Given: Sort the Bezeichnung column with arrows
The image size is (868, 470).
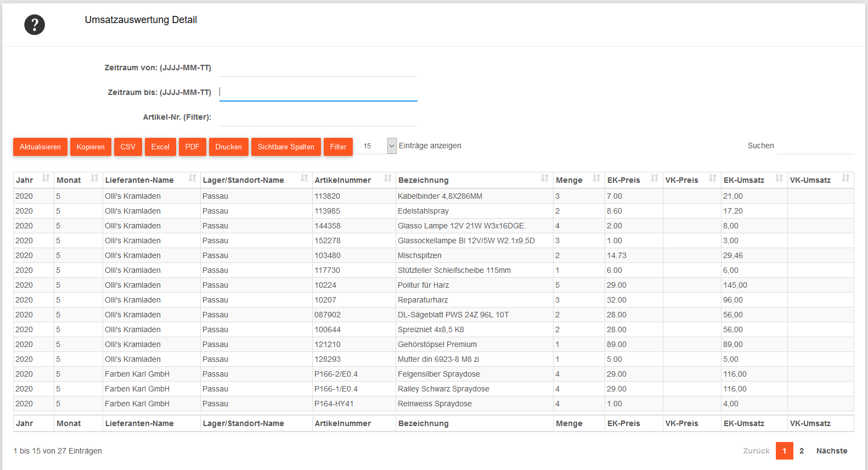Looking at the screenshot, I should coord(544,178).
